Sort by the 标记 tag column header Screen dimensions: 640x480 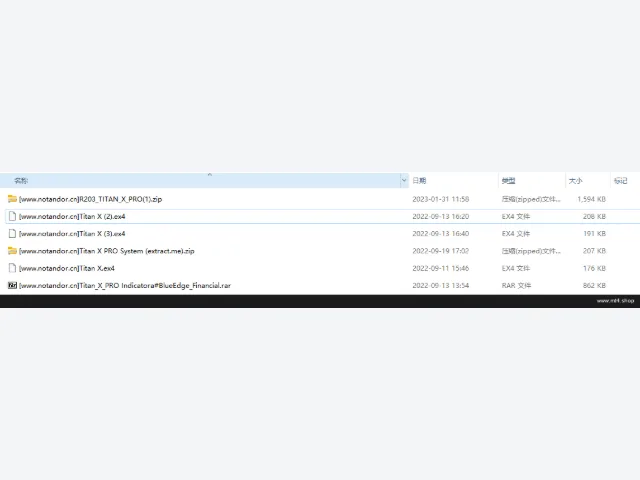(x=620, y=180)
